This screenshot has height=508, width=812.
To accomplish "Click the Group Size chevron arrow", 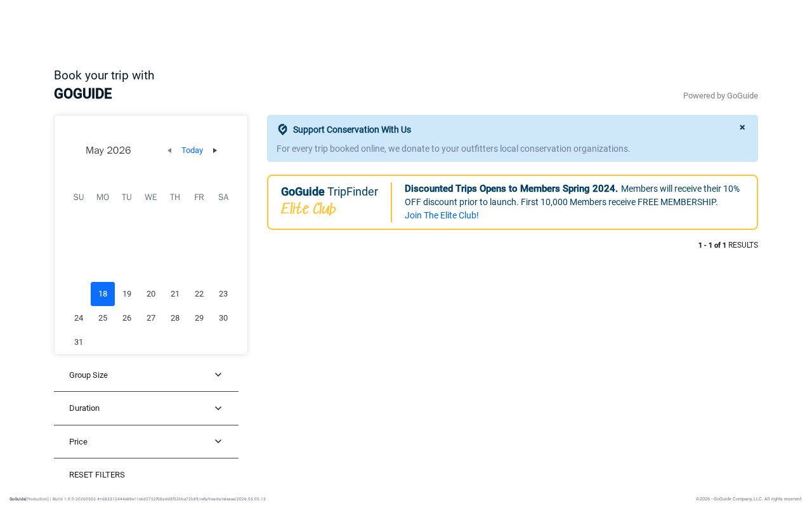I will pos(218,375).
